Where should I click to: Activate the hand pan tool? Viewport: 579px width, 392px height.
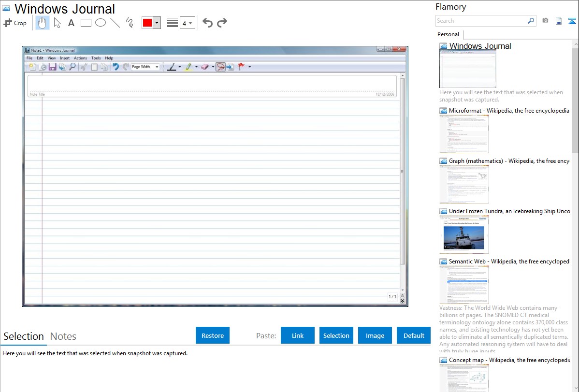point(42,23)
